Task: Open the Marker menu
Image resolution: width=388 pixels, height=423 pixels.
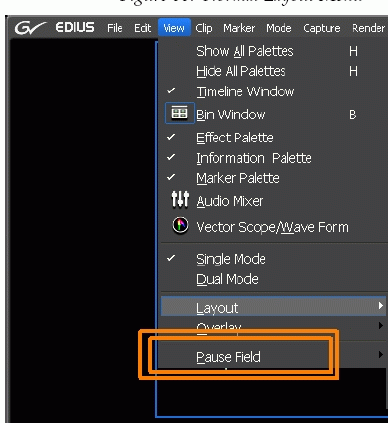Action: click(x=239, y=28)
